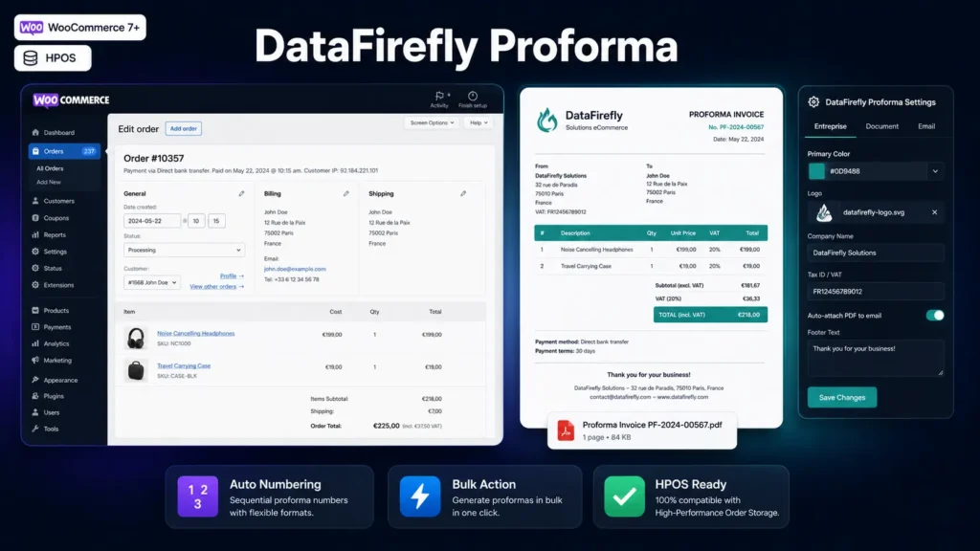Click the HPOS Ready checkmark icon
The image size is (980, 551).
point(624,496)
